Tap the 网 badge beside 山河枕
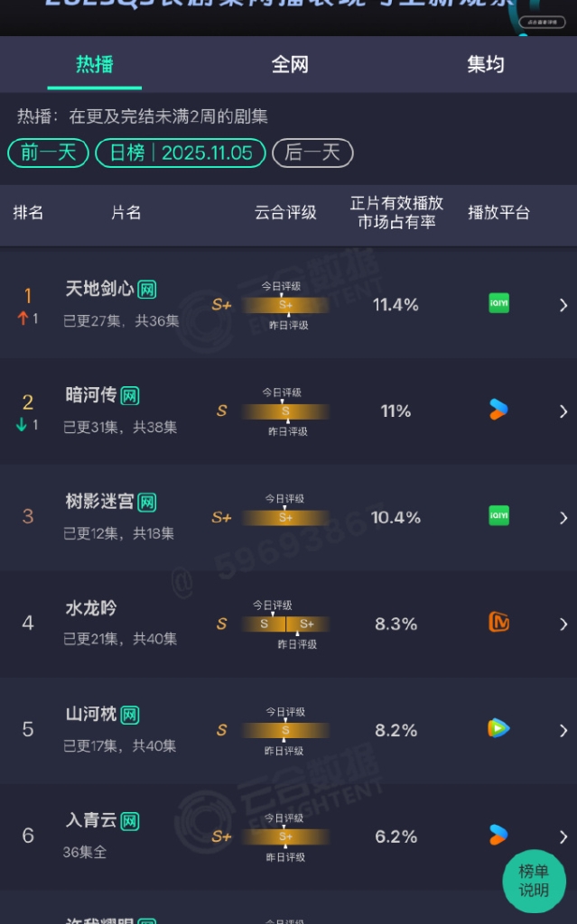Viewport: 577px width, 924px height. tap(130, 715)
